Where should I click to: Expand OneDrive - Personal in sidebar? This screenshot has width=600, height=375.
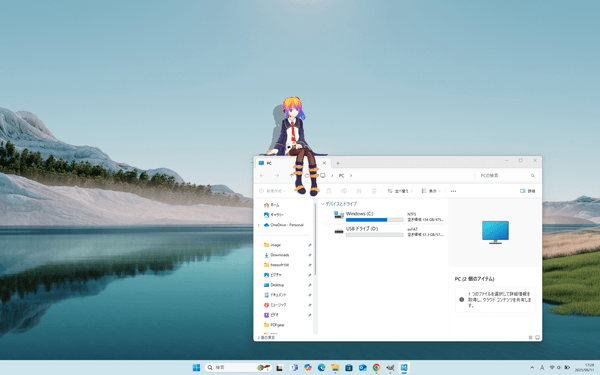tap(259, 225)
